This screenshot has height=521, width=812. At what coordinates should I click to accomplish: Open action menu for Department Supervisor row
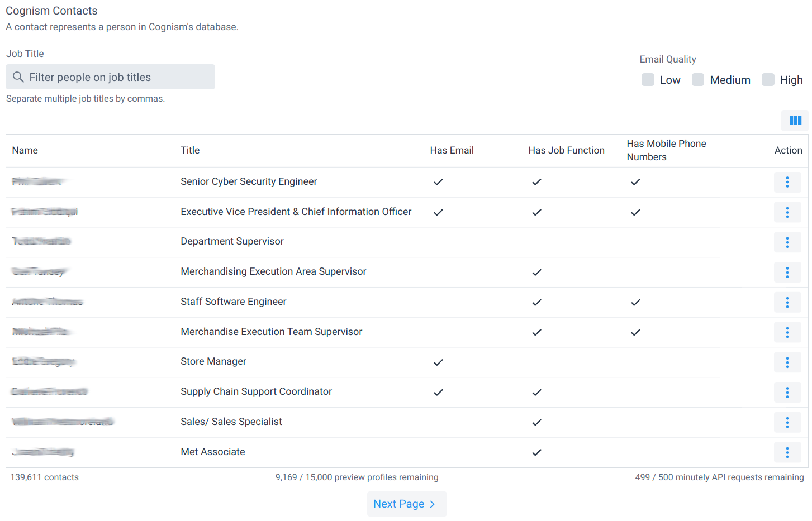pyautogui.click(x=787, y=242)
